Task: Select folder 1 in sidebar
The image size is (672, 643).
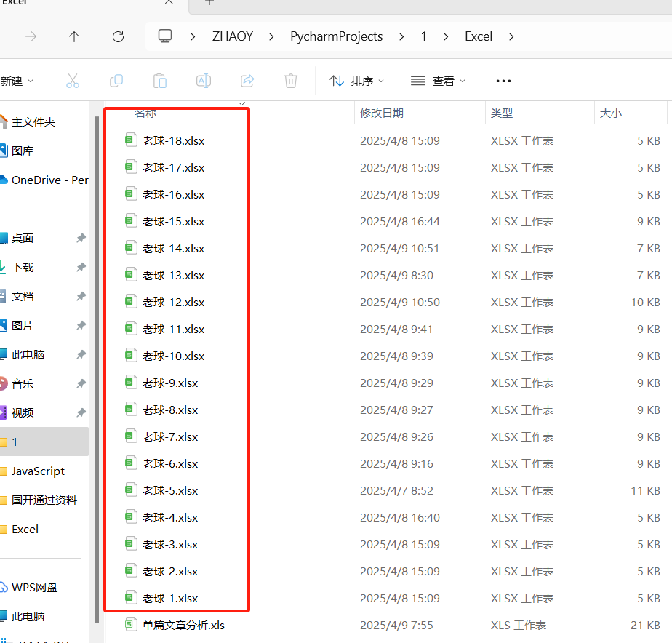Action: pos(43,442)
